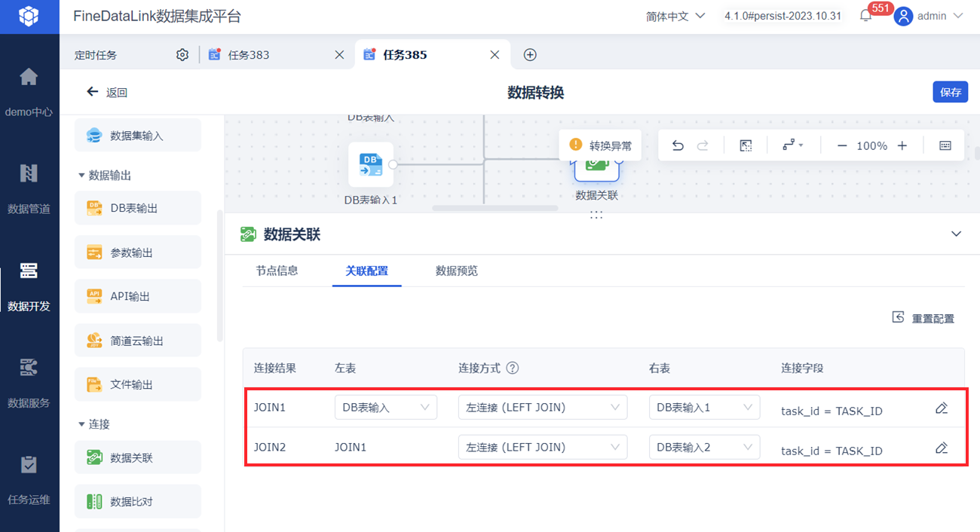Image resolution: width=980 pixels, height=532 pixels.
Task: Select the 文件输出 component
Action: (x=138, y=384)
